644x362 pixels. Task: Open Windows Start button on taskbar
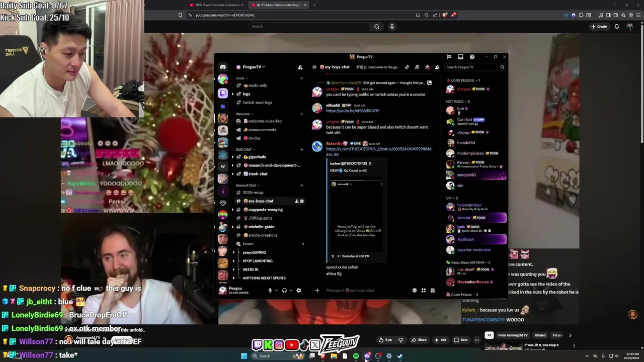pyautogui.click(x=244, y=356)
